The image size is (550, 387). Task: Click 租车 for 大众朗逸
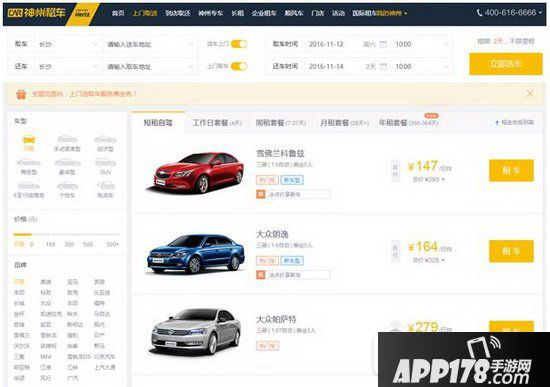tap(511, 251)
